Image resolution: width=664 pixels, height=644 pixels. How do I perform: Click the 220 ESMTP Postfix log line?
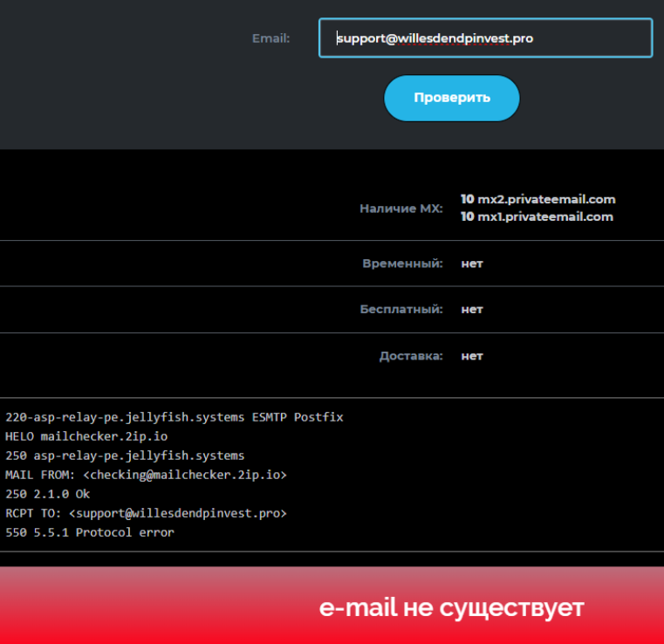175,417
